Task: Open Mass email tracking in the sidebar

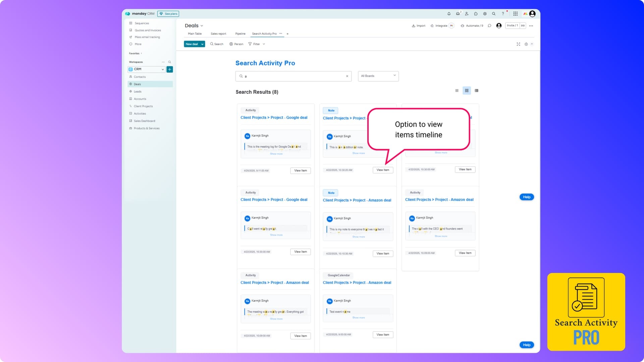Action: [x=145, y=37]
